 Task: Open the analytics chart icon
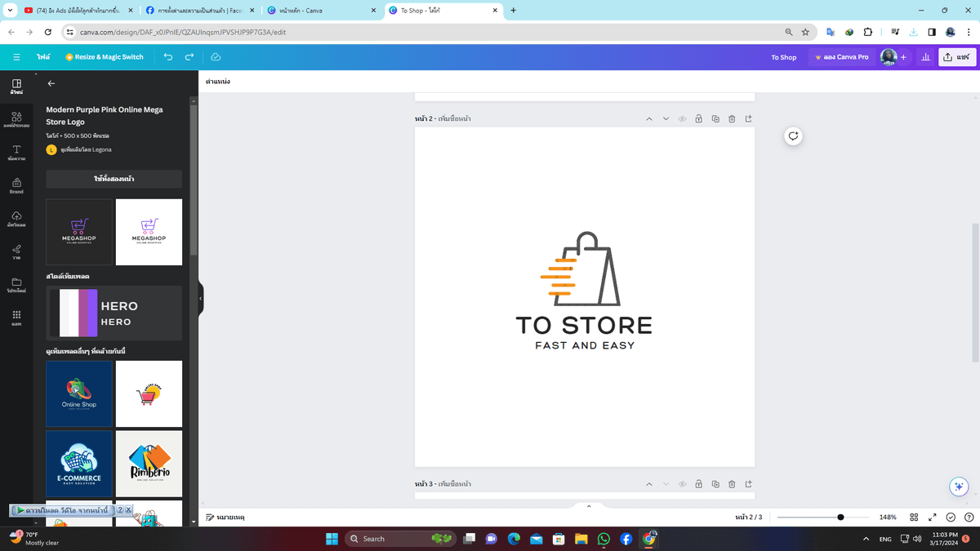point(925,57)
